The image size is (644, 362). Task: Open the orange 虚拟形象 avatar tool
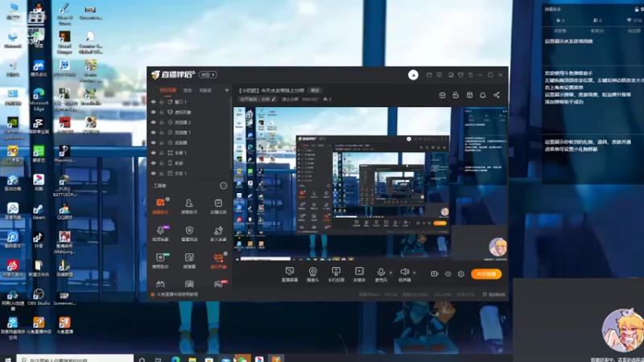coord(218,260)
